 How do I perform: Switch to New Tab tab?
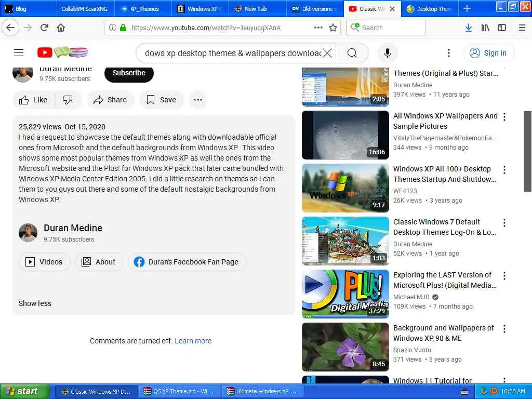coord(258,9)
